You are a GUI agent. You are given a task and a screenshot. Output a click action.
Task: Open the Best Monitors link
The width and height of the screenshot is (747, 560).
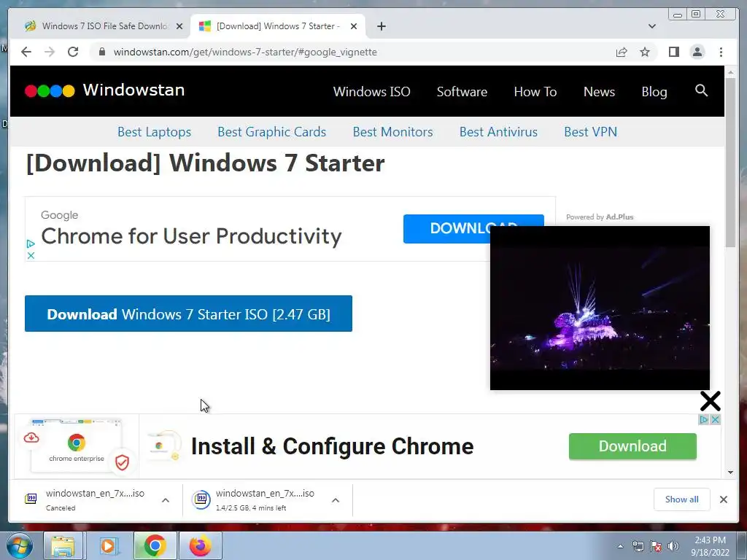pyautogui.click(x=392, y=132)
